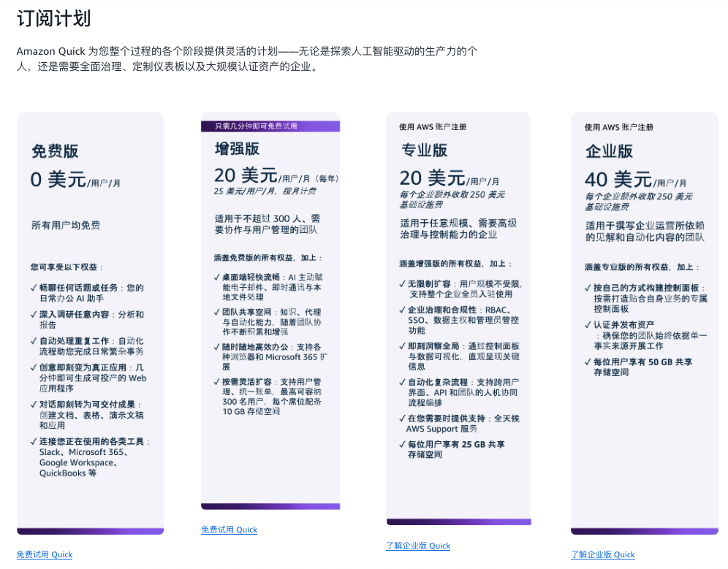Screen dimensions: 728x569
Task: Select the 企业版 plan heading
Action: tap(609, 151)
